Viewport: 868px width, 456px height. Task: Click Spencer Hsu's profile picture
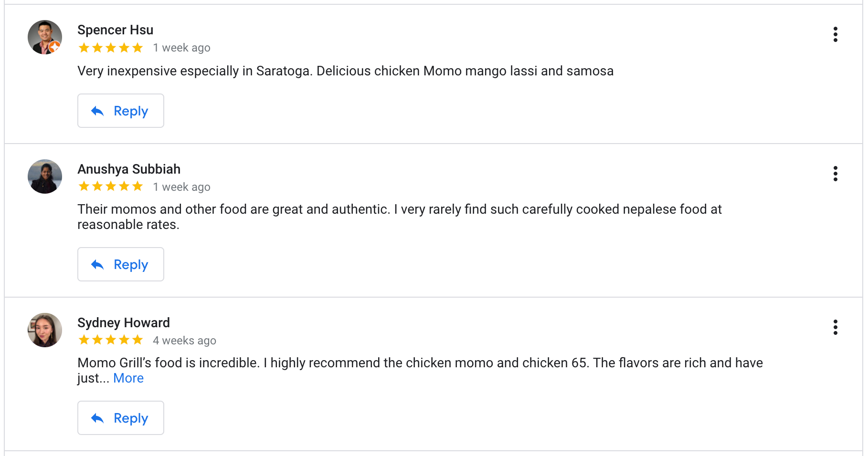(44, 37)
